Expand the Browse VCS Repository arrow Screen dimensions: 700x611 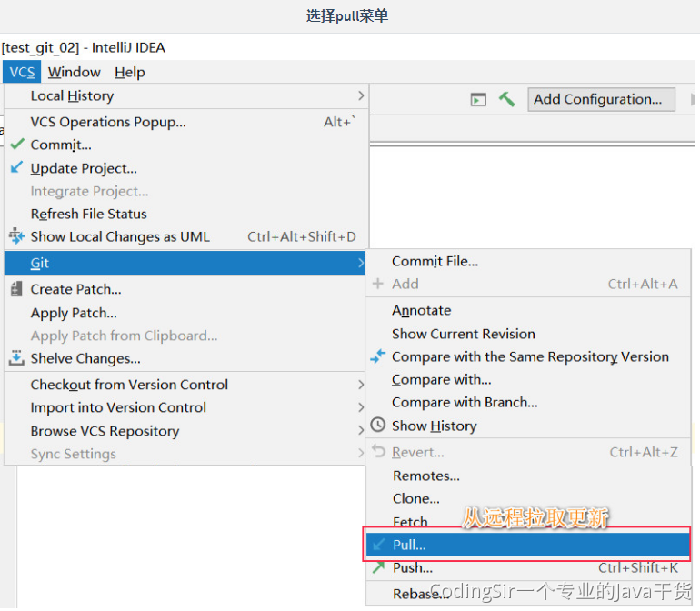361,431
